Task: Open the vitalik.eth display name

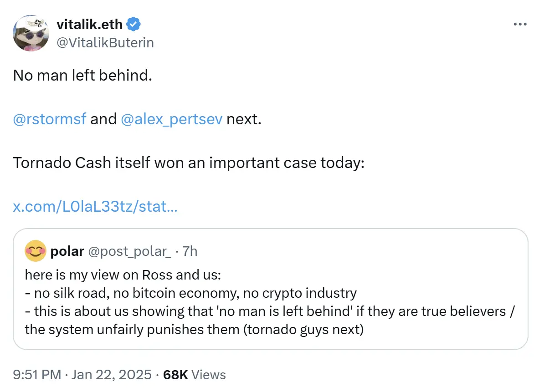Action: pyautogui.click(x=89, y=25)
